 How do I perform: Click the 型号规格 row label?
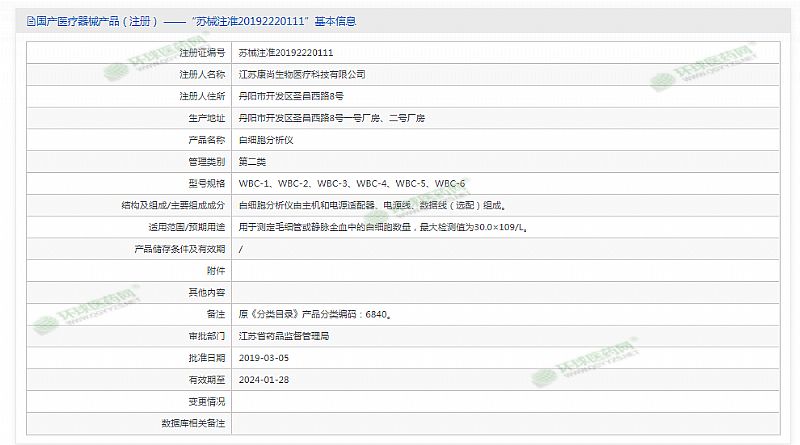pos(206,183)
